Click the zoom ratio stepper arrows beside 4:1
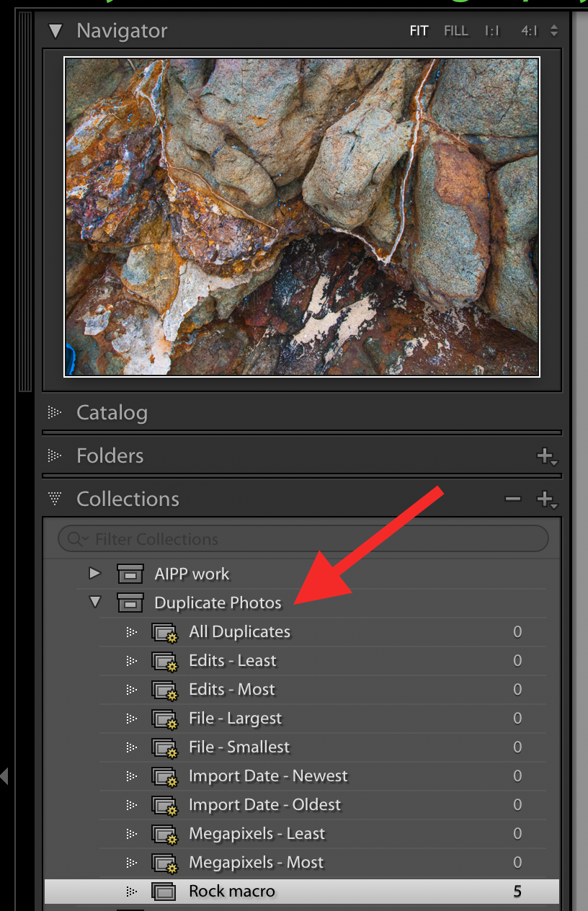Screen dimensions: 588x911 tap(553, 30)
